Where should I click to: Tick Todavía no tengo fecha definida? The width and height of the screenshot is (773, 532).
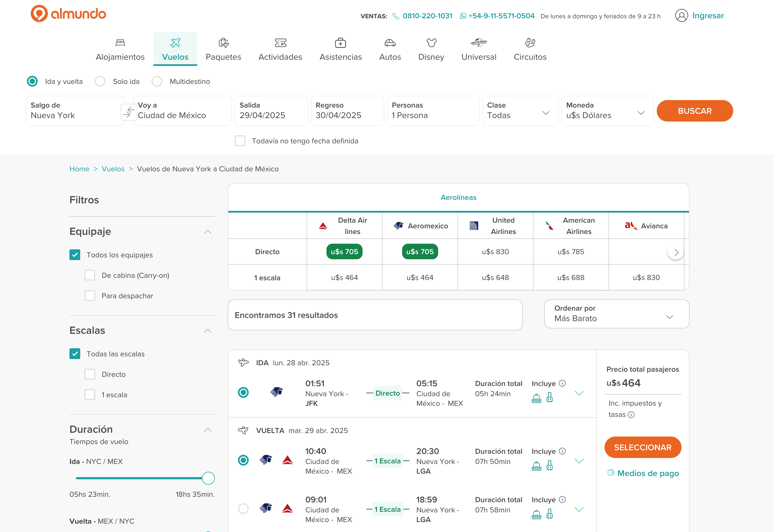(x=240, y=141)
